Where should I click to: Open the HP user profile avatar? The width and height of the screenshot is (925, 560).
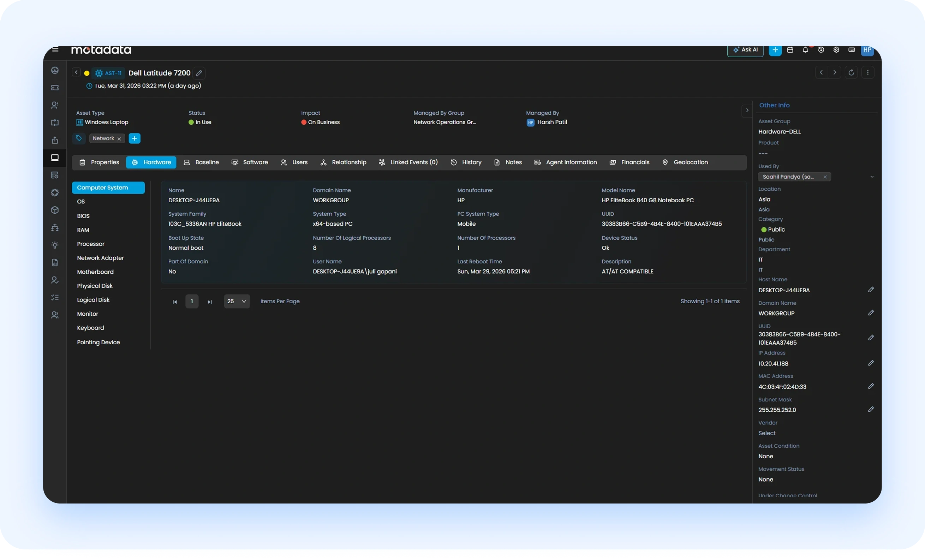tap(867, 50)
